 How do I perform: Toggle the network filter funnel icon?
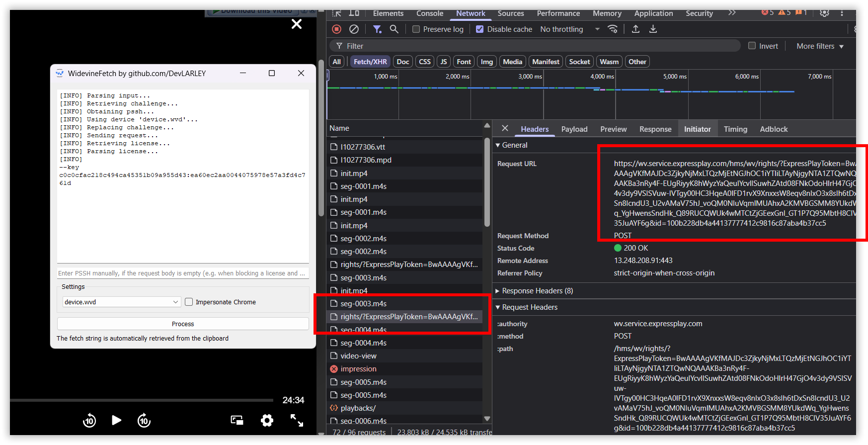(x=377, y=29)
